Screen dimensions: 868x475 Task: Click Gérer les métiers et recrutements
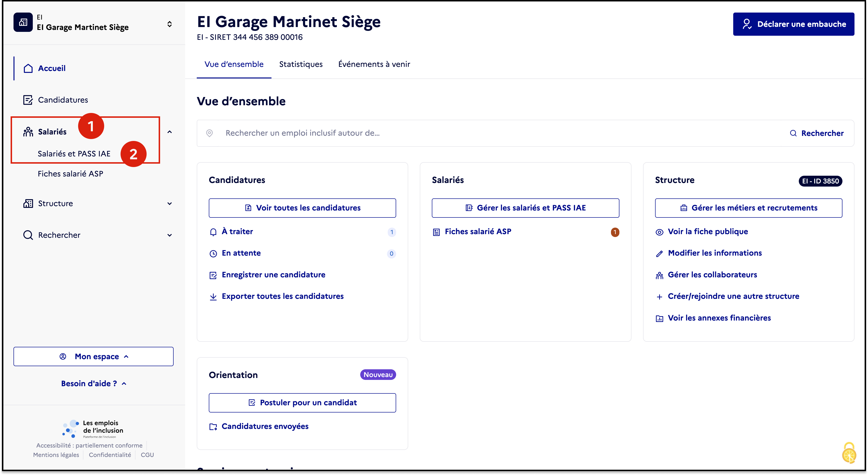(748, 208)
